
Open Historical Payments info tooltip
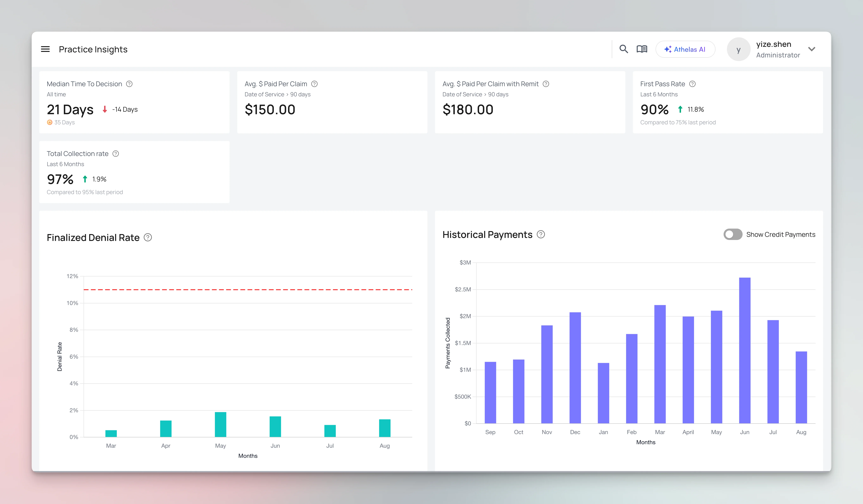540,235
